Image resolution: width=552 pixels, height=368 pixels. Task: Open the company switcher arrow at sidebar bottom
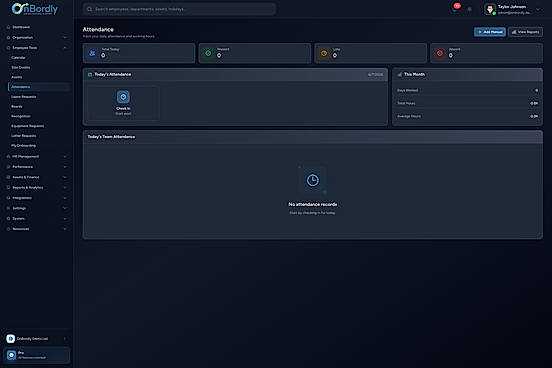(x=64, y=339)
